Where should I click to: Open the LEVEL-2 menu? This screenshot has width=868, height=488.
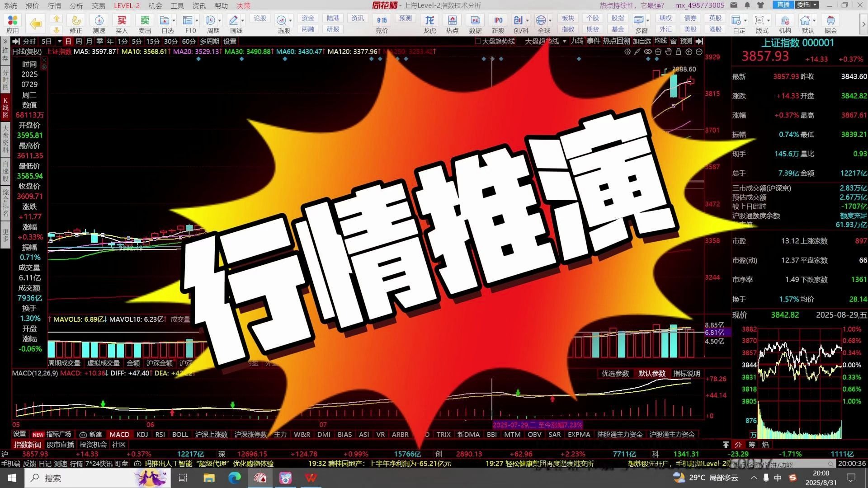coord(127,5)
